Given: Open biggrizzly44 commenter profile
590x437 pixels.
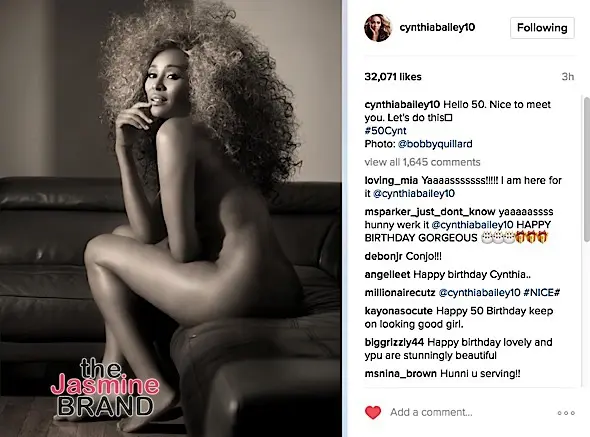Looking at the screenshot, I should 394,343.
